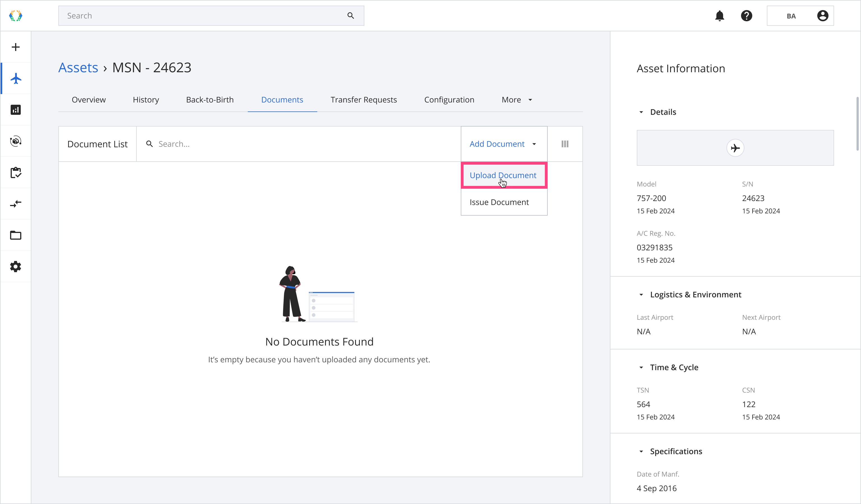The image size is (861, 504).
Task: Switch to the Transfer Requests tab
Action: (364, 100)
